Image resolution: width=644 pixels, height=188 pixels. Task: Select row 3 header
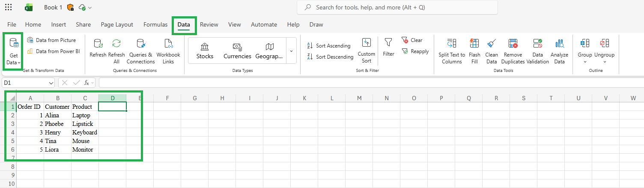pyautogui.click(x=12, y=124)
